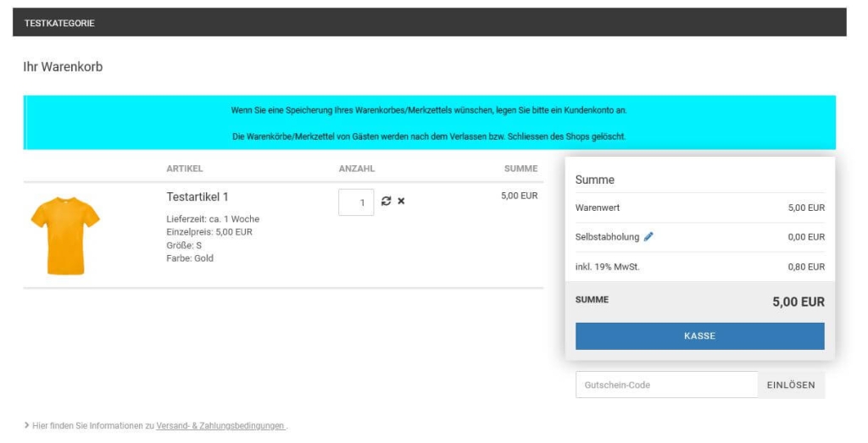Open the orange T-shirt product image
The image size is (868, 443).
[65, 235]
